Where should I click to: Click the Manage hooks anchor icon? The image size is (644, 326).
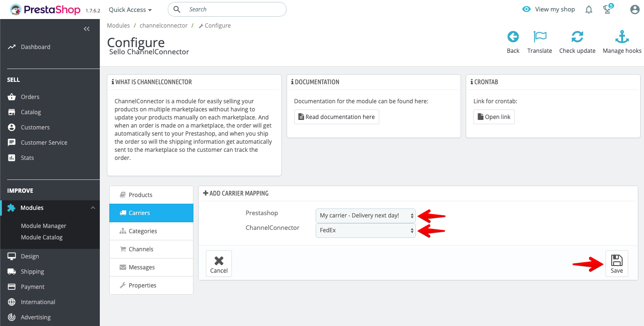pos(622,37)
